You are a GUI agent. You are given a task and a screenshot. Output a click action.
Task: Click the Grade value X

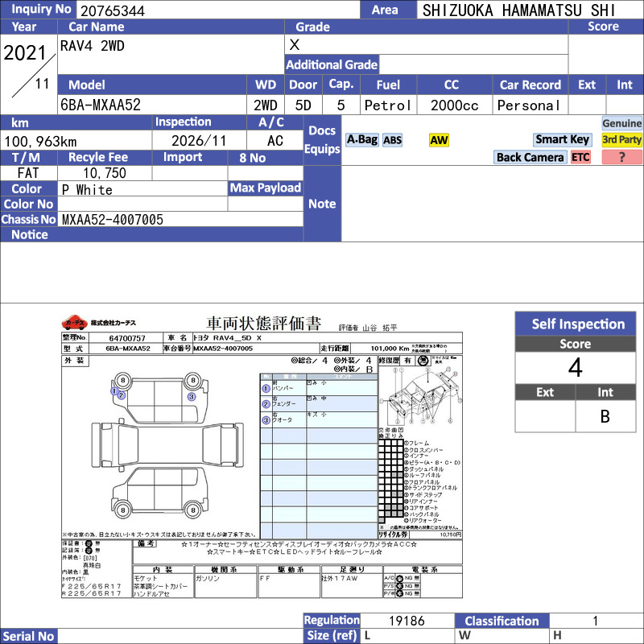coord(295,45)
